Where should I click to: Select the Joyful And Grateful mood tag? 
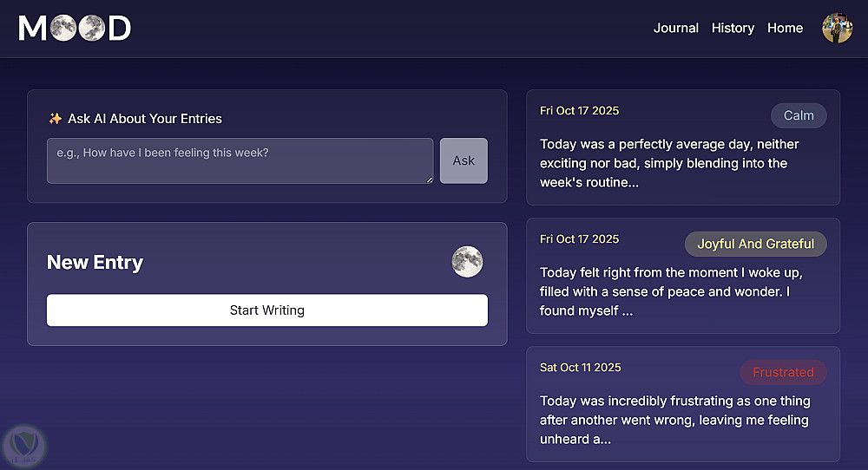(x=755, y=244)
